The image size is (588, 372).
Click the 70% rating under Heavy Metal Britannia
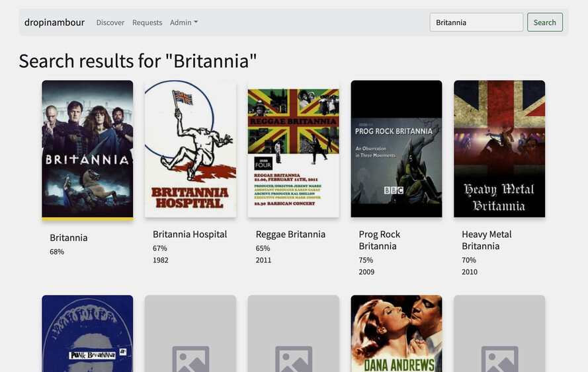tap(469, 260)
